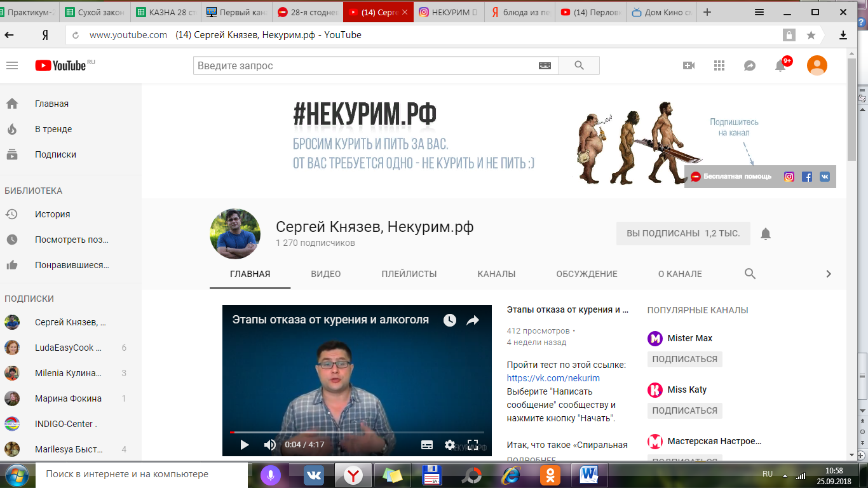Open Windows Start button

pyautogui.click(x=18, y=475)
